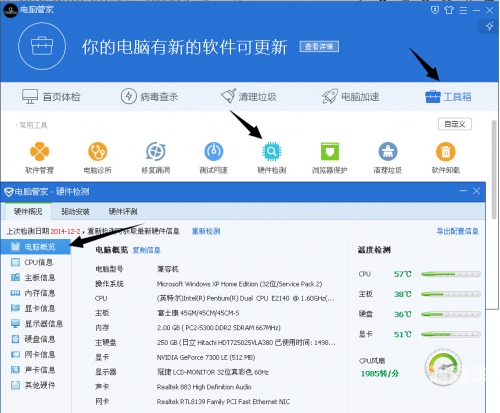Viewport: 500px width, 413px height.
Task: Click the sparkle star icon at top right
Action: tap(489, 26)
